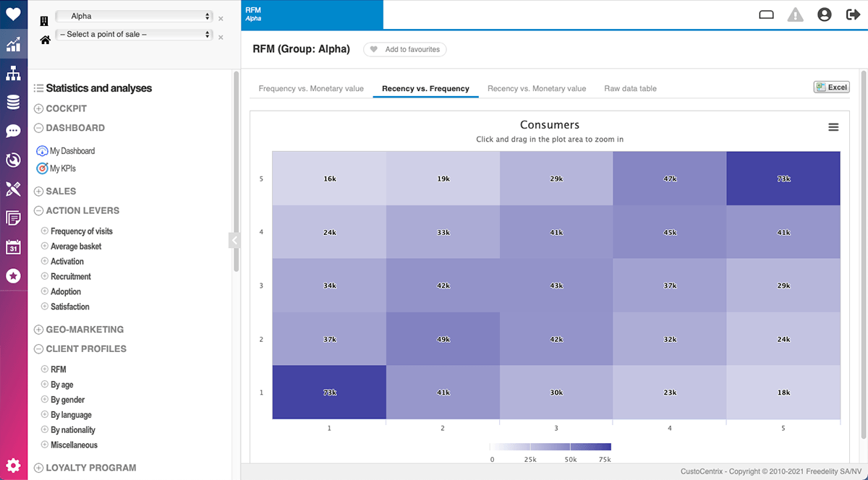Expand the LOYALTY PROGRAM section
868x480 pixels.
click(39, 468)
